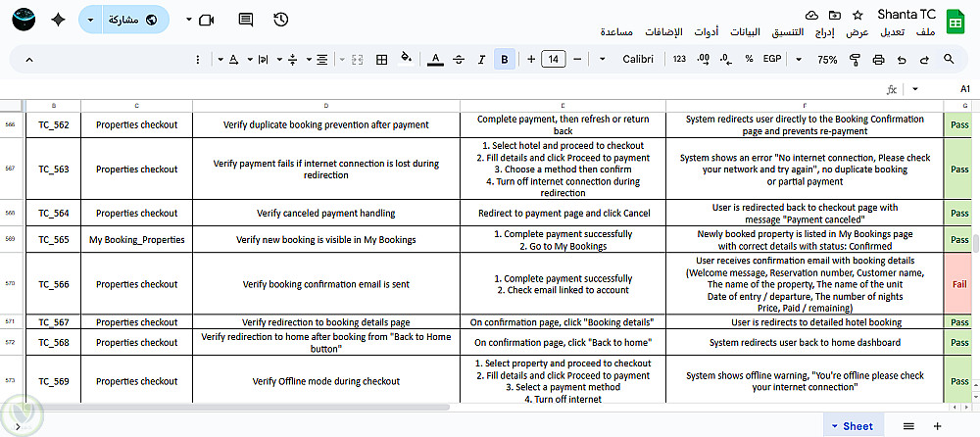Open the comments panel icon

[246, 20]
